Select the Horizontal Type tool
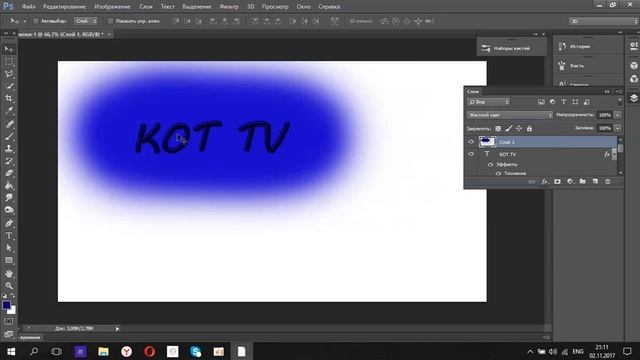 pyautogui.click(x=9, y=236)
